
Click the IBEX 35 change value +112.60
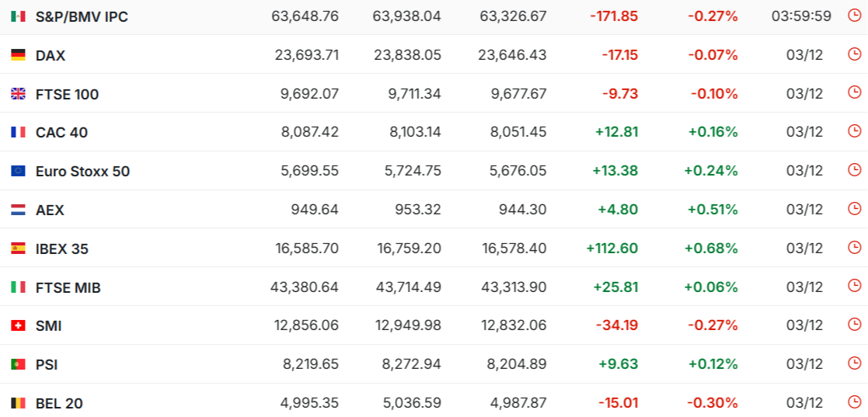tap(612, 248)
